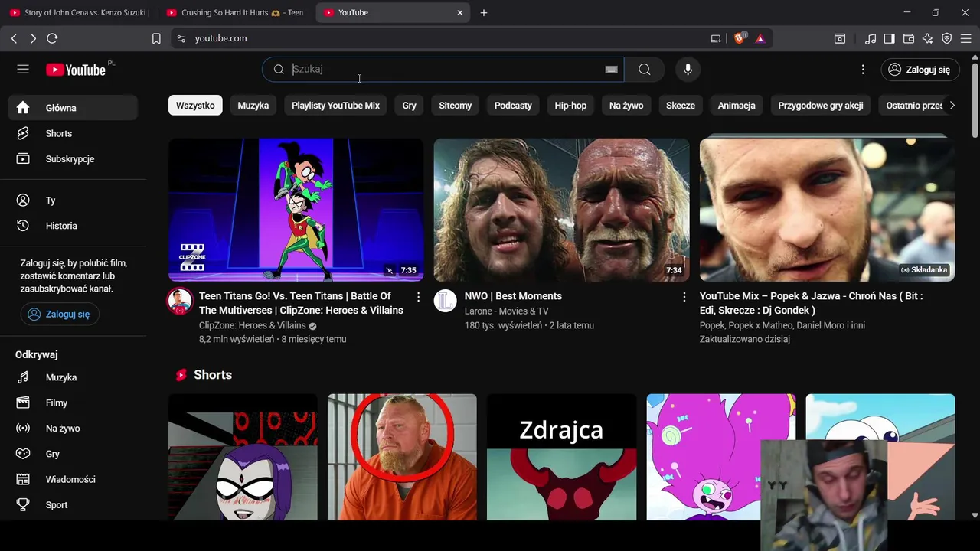
Task: Open Brave Leo AI sparkle icon
Action: (x=928, y=38)
